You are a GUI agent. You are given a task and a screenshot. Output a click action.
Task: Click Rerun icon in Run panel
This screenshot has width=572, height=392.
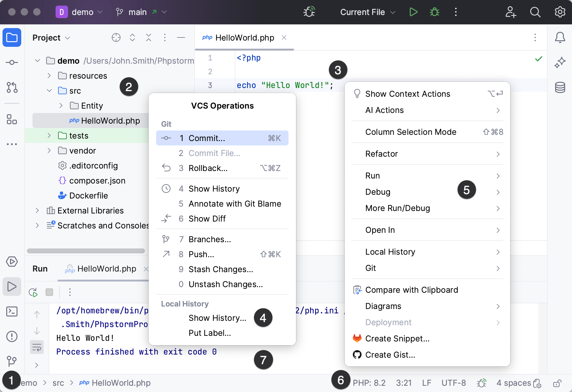pyautogui.click(x=33, y=292)
